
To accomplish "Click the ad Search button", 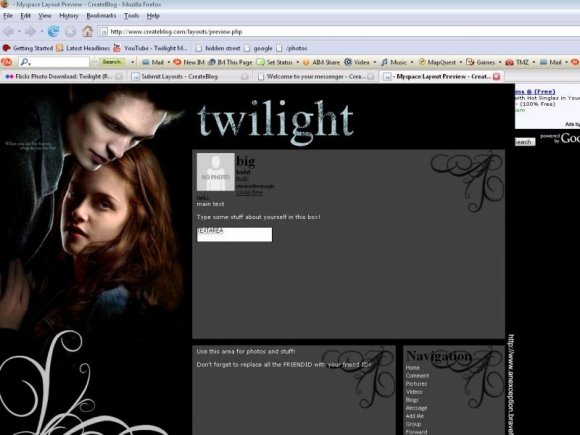I will tap(525, 142).
